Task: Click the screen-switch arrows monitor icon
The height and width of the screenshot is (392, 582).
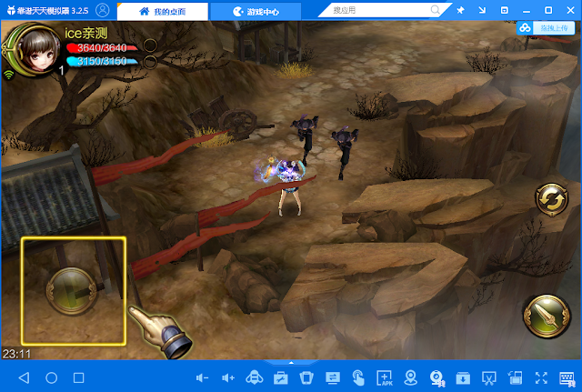Action: pos(333,377)
